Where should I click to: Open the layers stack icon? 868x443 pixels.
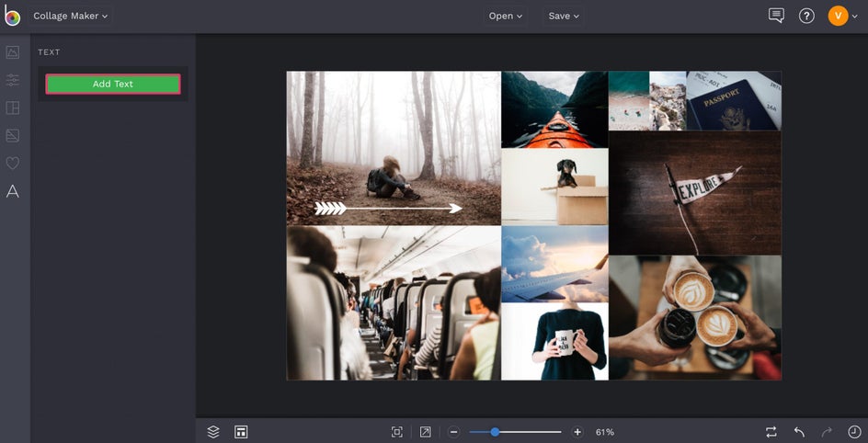213,432
